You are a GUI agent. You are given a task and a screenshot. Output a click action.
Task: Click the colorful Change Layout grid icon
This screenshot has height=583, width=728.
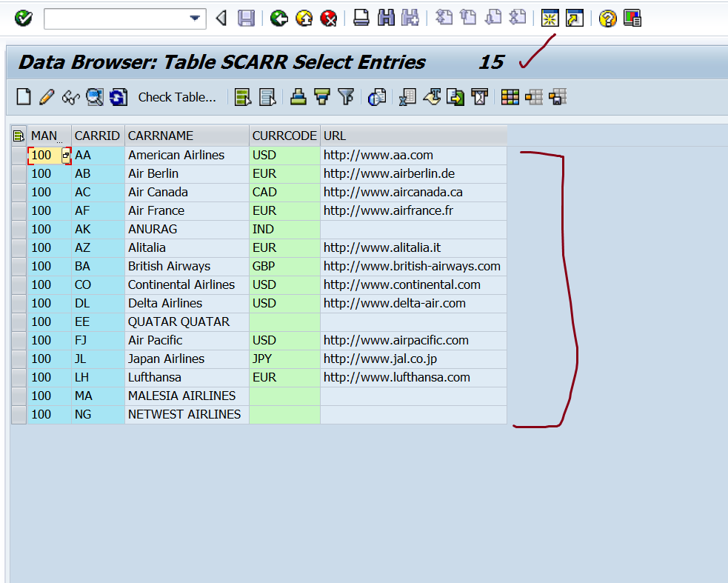pyautogui.click(x=510, y=97)
